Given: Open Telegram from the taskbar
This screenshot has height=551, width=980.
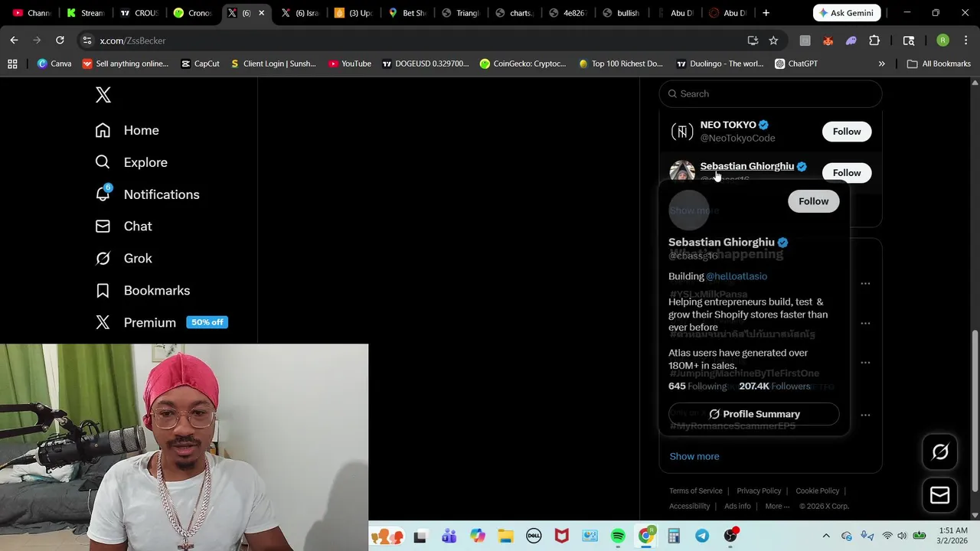Looking at the screenshot, I should 702,536.
